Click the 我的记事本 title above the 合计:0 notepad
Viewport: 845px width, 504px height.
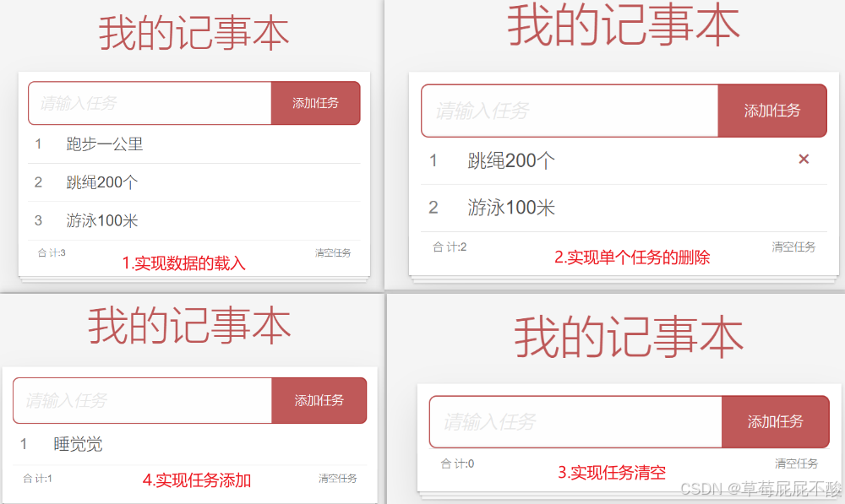coord(629,338)
